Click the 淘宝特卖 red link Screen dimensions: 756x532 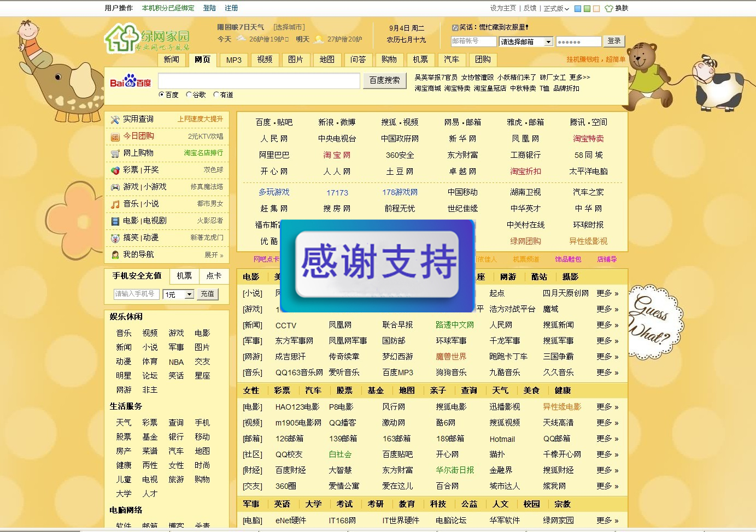[x=588, y=139]
